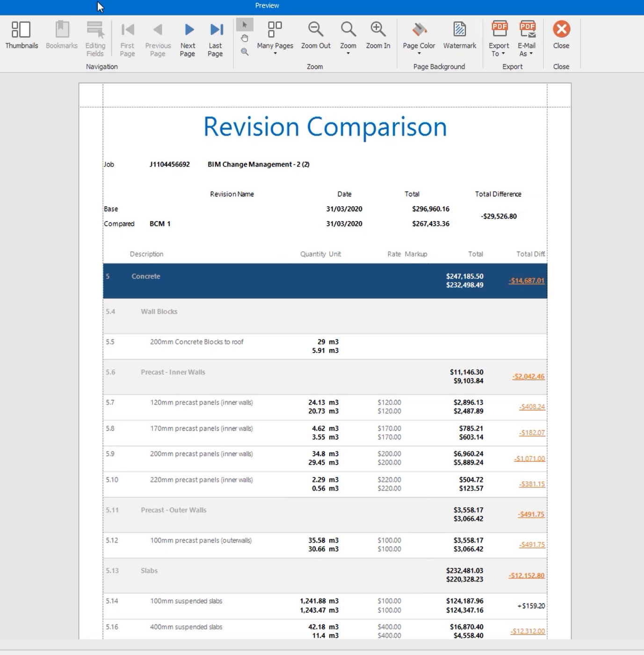Select the Preview title bar tab
Screen dimensions: 644x655
(x=267, y=6)
